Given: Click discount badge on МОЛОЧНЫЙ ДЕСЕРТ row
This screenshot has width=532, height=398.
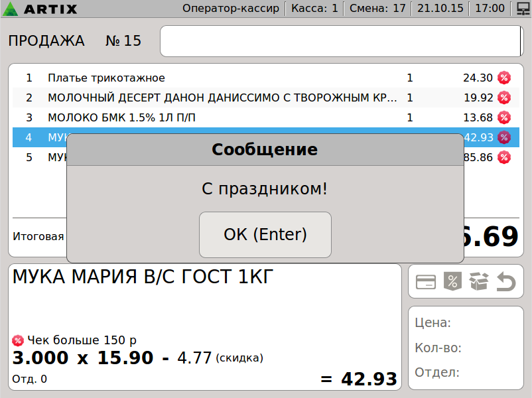Looking at the screenshot, I should pyautogui.click(x=504, y=98).
